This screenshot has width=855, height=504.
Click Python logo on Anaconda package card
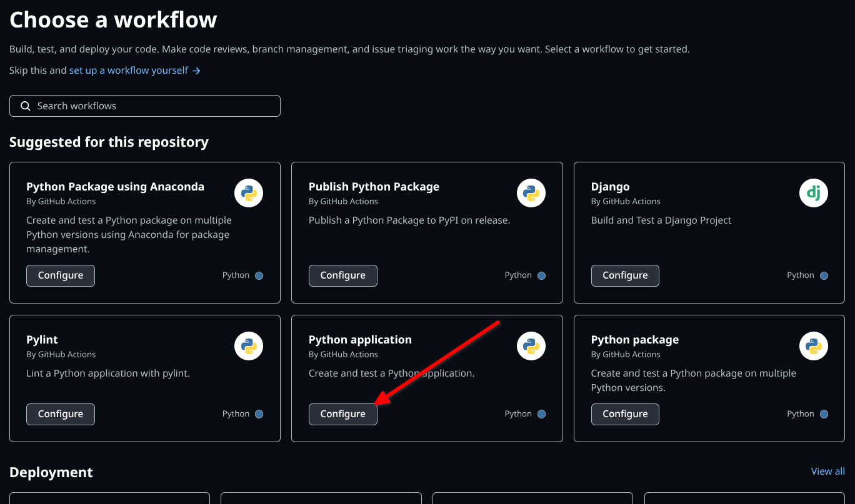point(249,194)
